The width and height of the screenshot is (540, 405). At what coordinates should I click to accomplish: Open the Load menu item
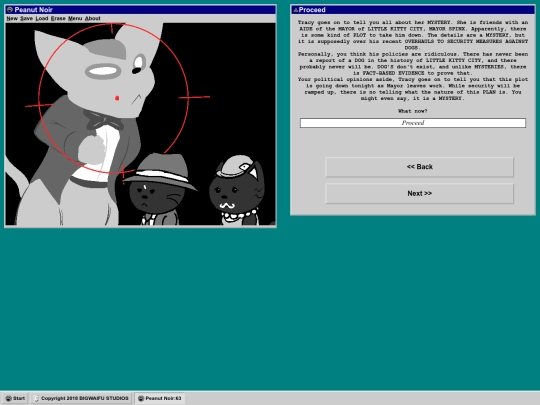coord(42,18)
